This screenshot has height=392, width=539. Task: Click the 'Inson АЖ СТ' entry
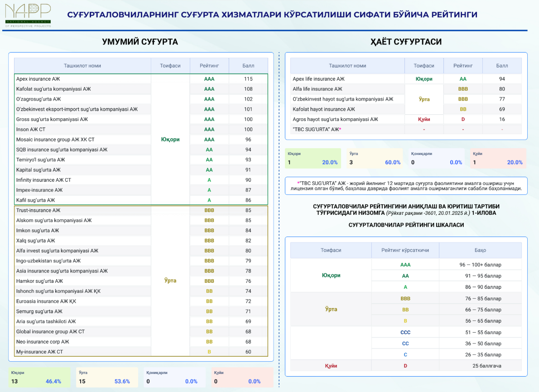pos(31,129)
